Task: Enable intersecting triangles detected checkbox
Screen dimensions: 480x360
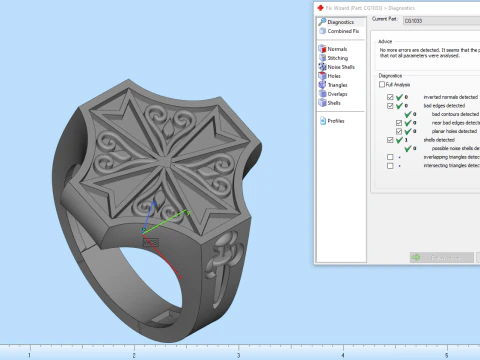Action: pos(390,166)
